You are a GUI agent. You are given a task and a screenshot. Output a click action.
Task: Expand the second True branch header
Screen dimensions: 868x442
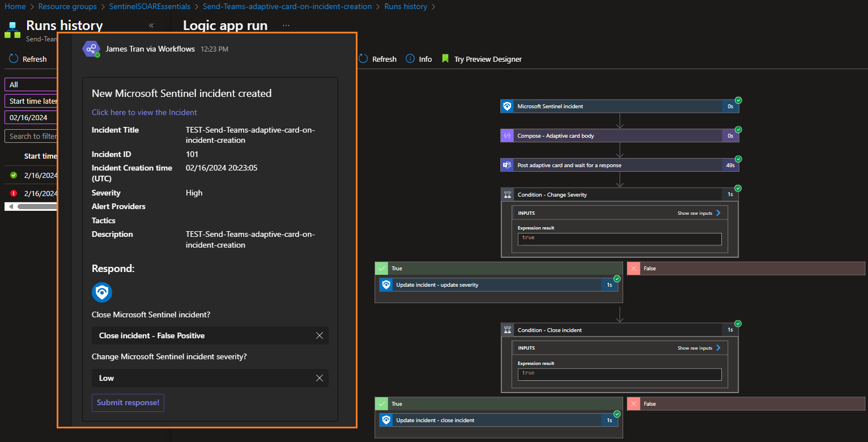499,403
